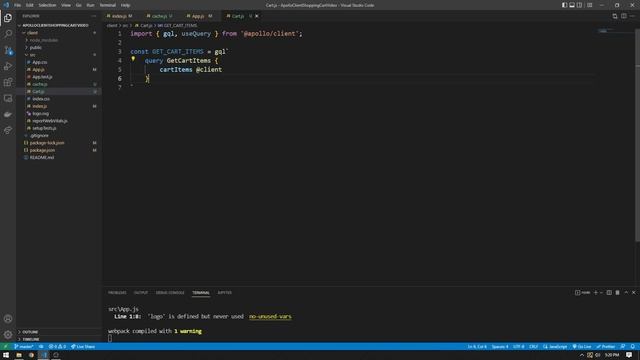Open Explorer panel More Actions ellipsis
The width and height of the screenshot is (640, 360).
(93, 16)
